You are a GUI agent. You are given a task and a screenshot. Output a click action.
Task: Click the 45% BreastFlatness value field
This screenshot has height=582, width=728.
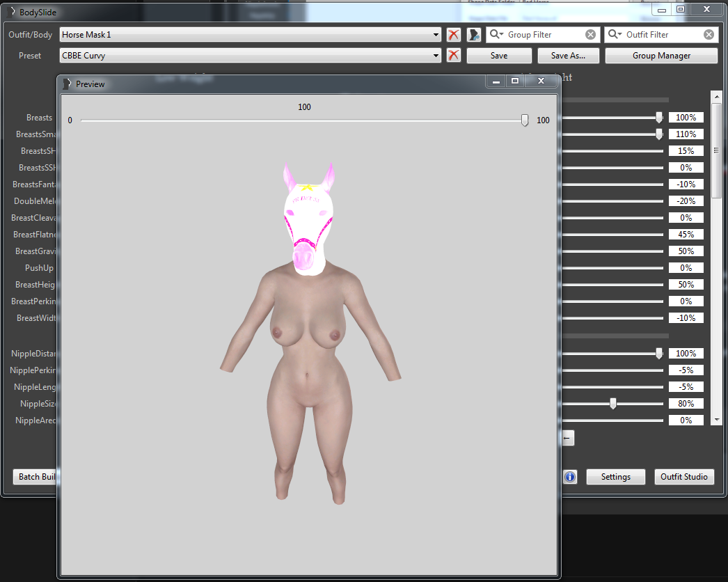[686, 235]
